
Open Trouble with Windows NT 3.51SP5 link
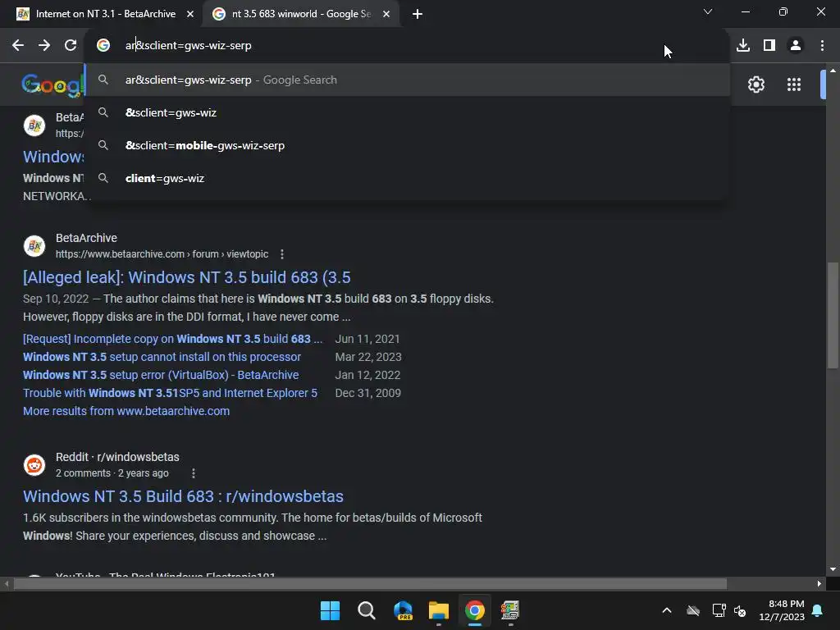click(x=170, y=393)
